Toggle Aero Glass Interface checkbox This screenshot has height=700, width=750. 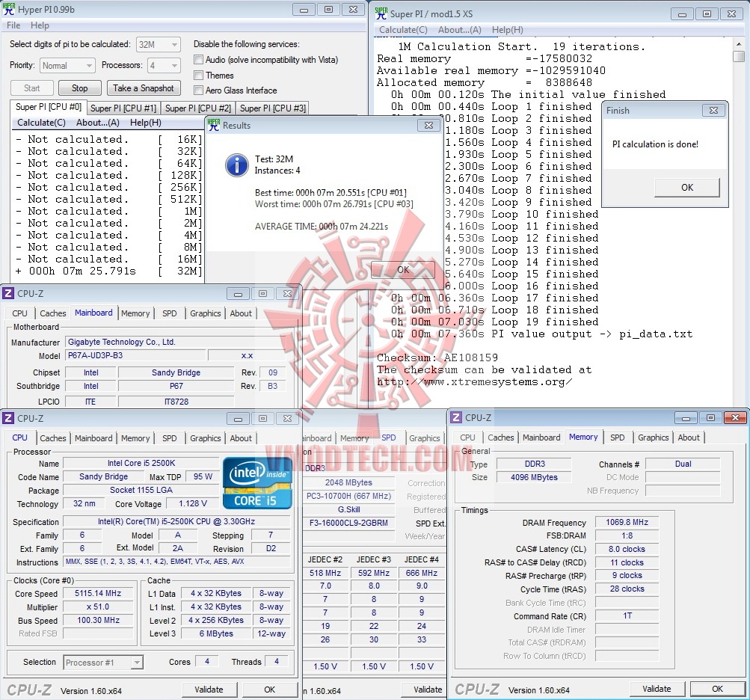click(198, 90)
